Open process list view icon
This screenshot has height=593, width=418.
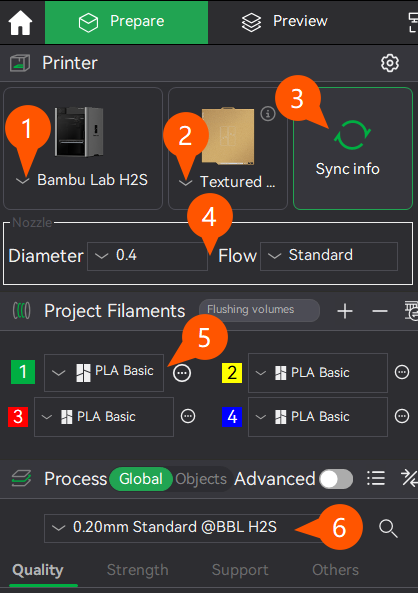[x=376, y=479]
